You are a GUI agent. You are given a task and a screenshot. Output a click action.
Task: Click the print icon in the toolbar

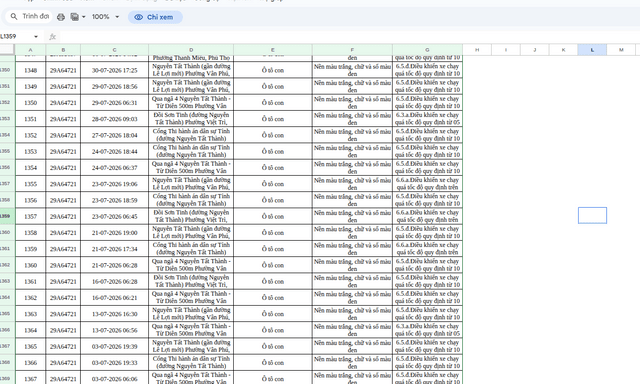tap(61, 17)
